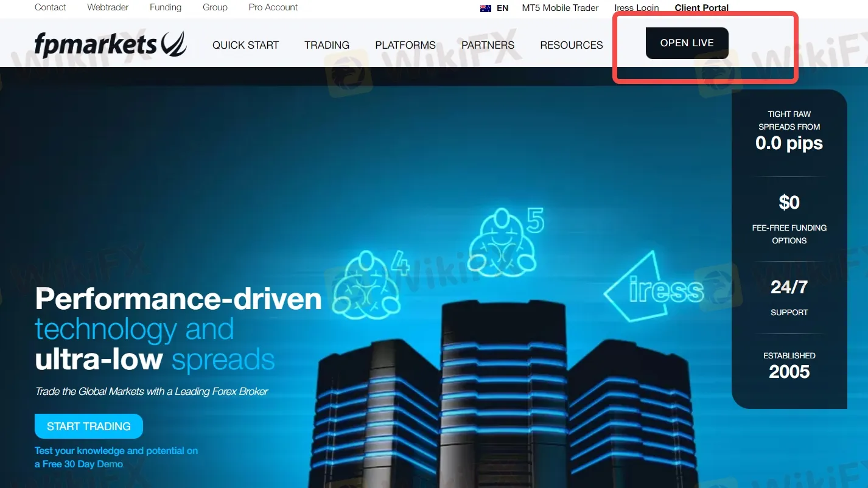Open the EN language selector
Screen dimensions: 868x488
pyautogui.click(x=502, y=8)
